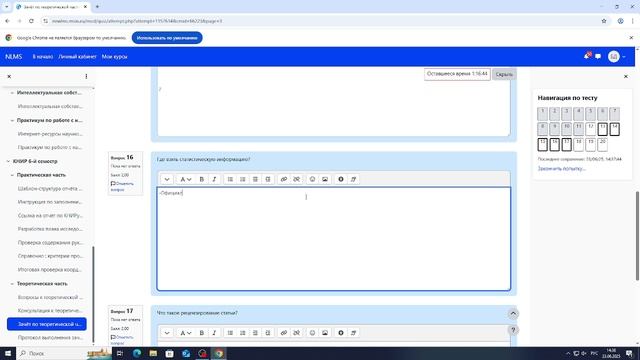This screenshot has width=640, height=360.
Task: Open course index three-dot options menu
Action: (x=86, y=76)
